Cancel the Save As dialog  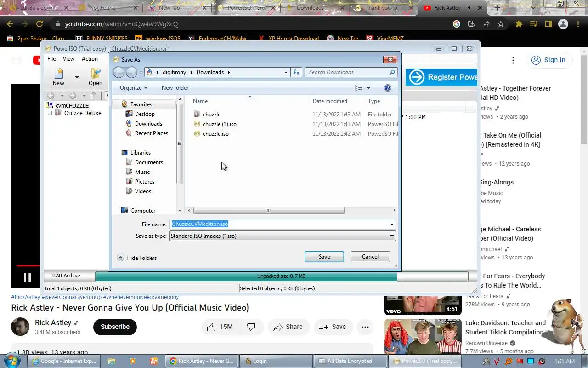click(370, 257)
